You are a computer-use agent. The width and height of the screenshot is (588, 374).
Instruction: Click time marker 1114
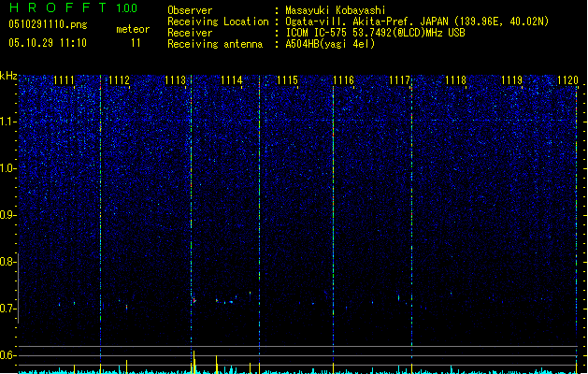[232, 79]
